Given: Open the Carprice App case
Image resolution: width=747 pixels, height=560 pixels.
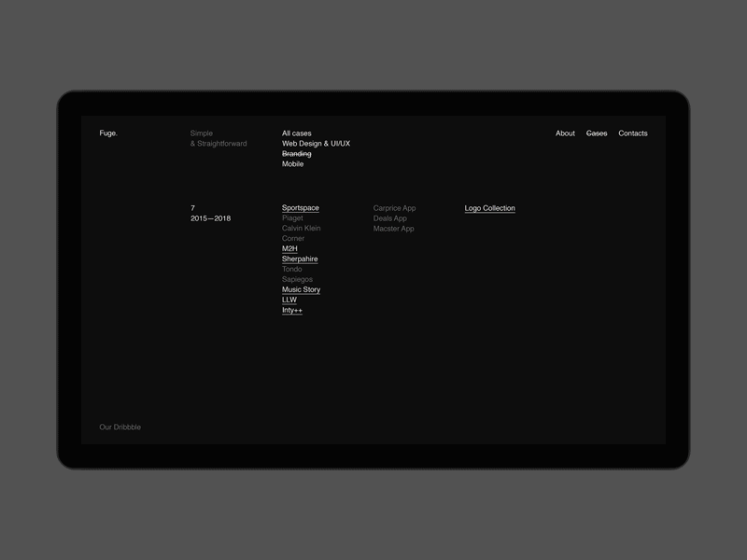Looking at the screenshot, I should click(395, 207).
